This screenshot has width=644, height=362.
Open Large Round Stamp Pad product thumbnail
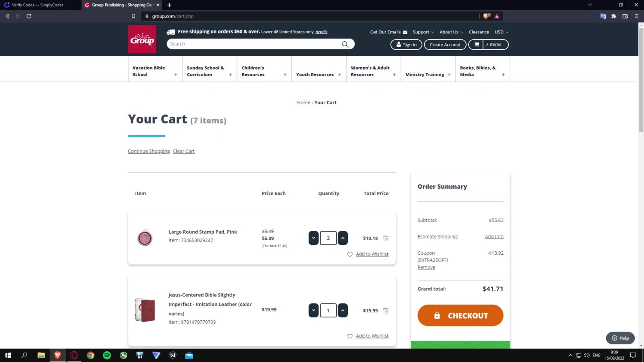pos(145,238)
